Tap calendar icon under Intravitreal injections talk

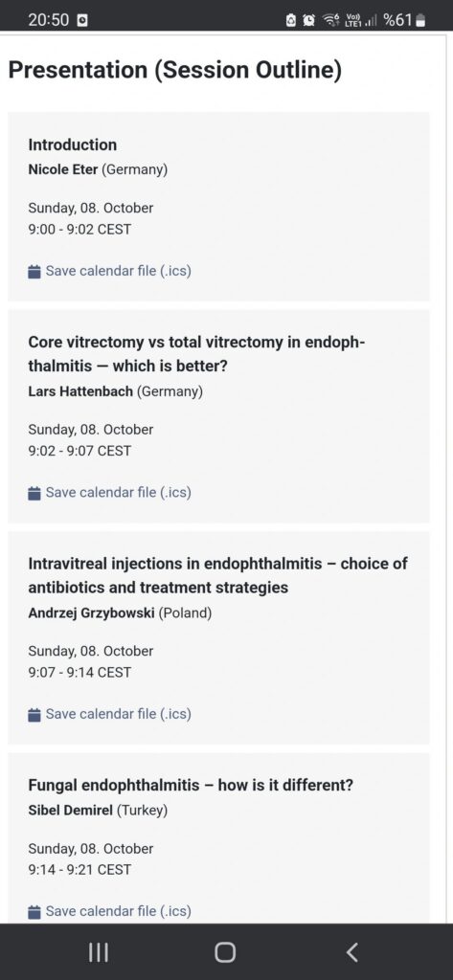click(x=34, y=714)
